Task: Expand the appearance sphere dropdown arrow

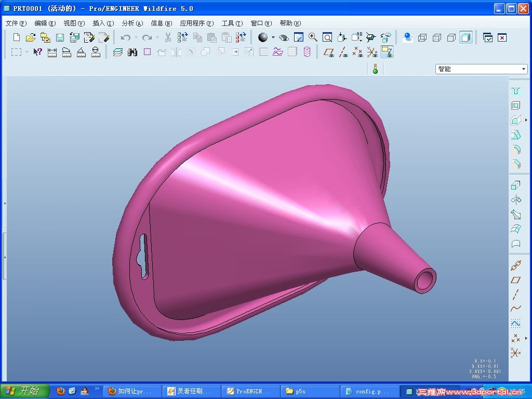Action: point(273,37)
